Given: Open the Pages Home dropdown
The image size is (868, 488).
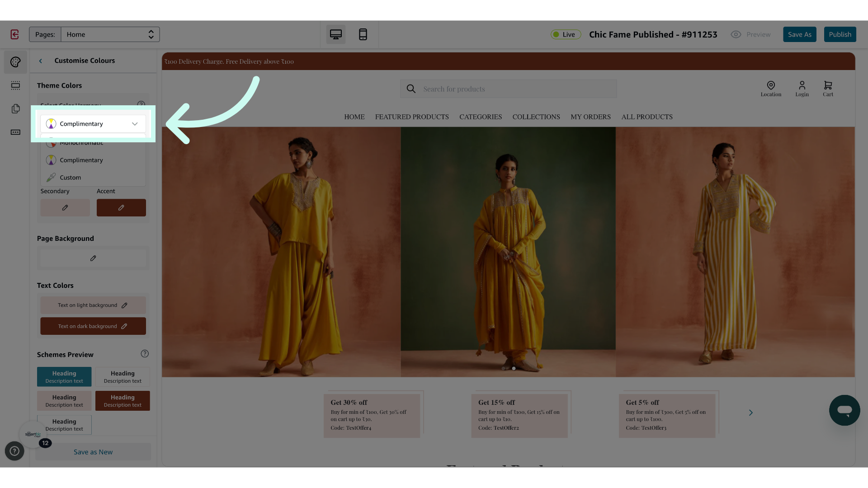Looking at the screenshot, I should click(110, 34).
